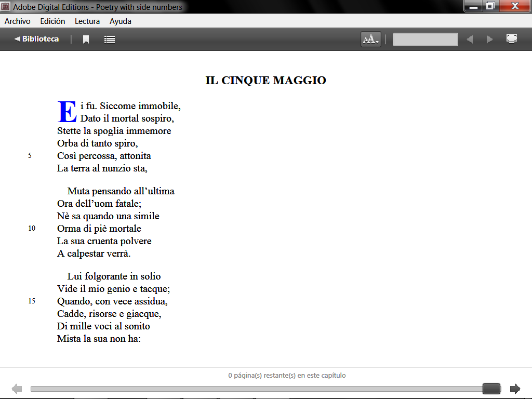
Task: Click the Adobe Digital Editions title bar icon
Action: click(x=5, y=6)
